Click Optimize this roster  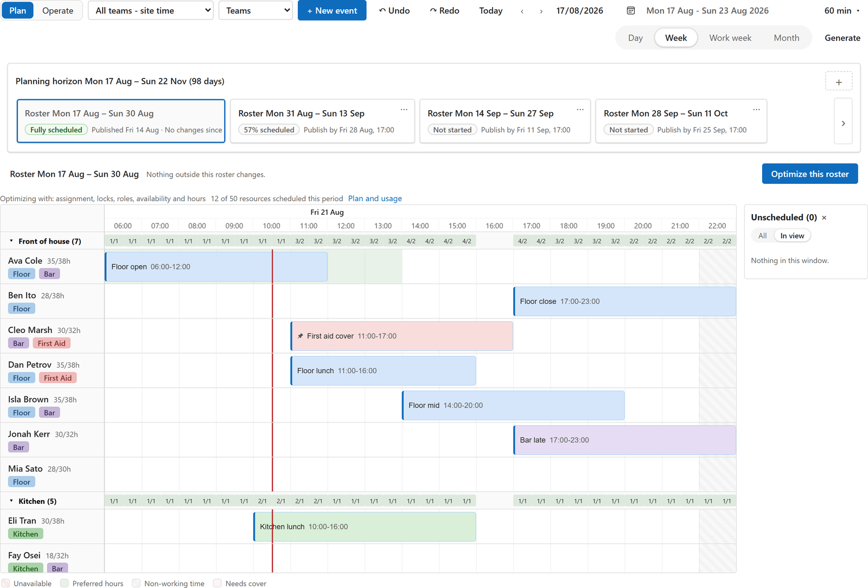810,174
